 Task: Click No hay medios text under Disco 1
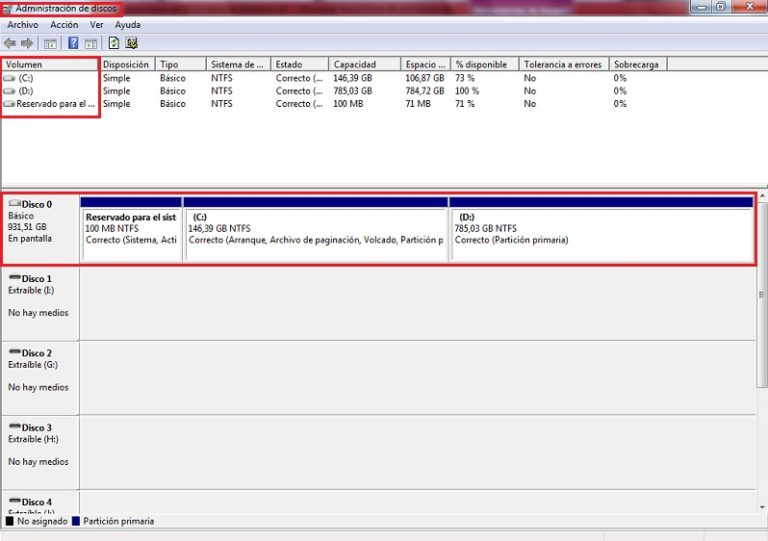pos(38,312)
